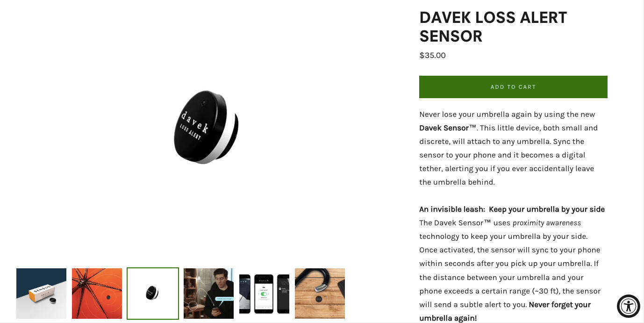Click 'Once activated, the sensor will sync' line

[510, 250]
